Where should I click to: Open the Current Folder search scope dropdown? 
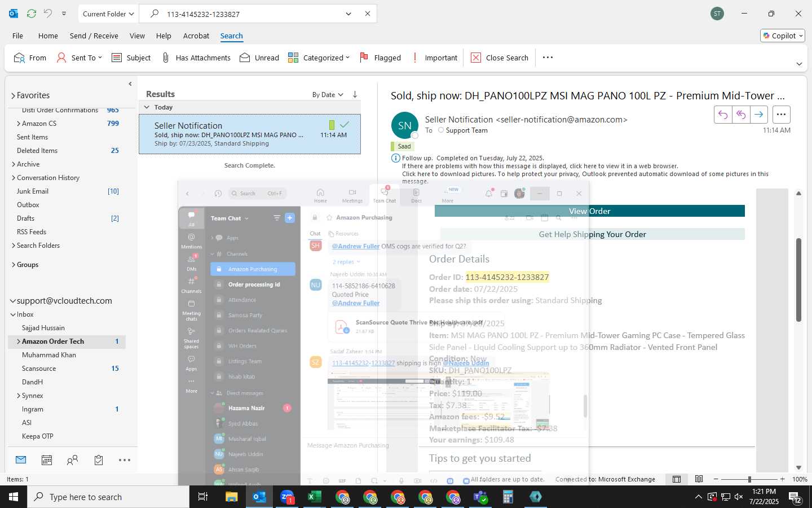[x=108, y=14]
